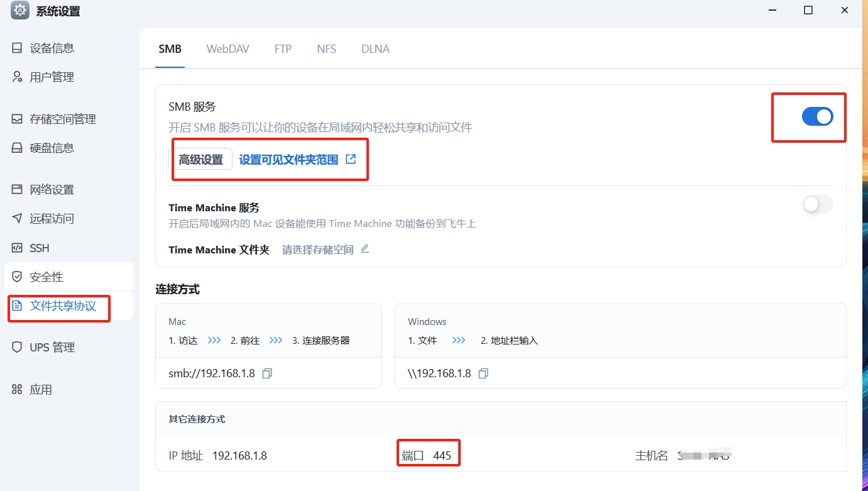Viewport: 868px width, 491px height.
Task: Maximize the 系统设置 window
Action: pyautogui.click(x=808, y=10)
